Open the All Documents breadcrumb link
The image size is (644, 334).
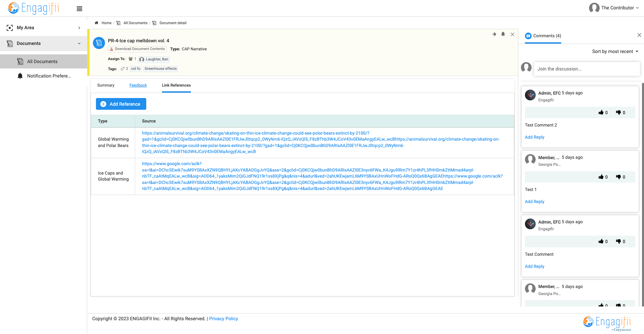pyautogui.click(x=136, y=23)
